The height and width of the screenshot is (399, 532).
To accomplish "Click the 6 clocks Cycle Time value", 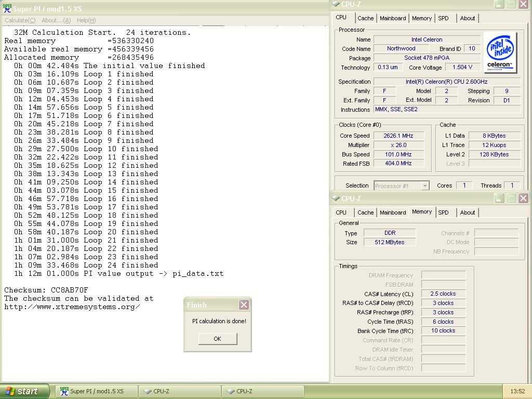I will tap(443, 322).
